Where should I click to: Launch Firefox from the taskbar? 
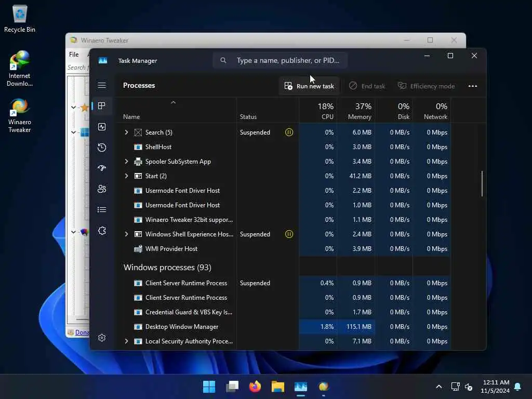[x=255, y=387]
